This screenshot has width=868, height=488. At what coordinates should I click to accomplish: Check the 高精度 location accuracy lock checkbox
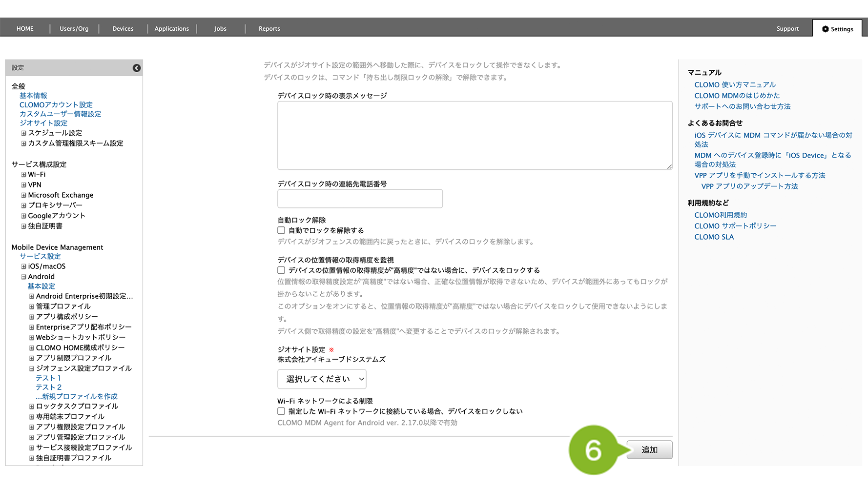[x=281, y=270]
